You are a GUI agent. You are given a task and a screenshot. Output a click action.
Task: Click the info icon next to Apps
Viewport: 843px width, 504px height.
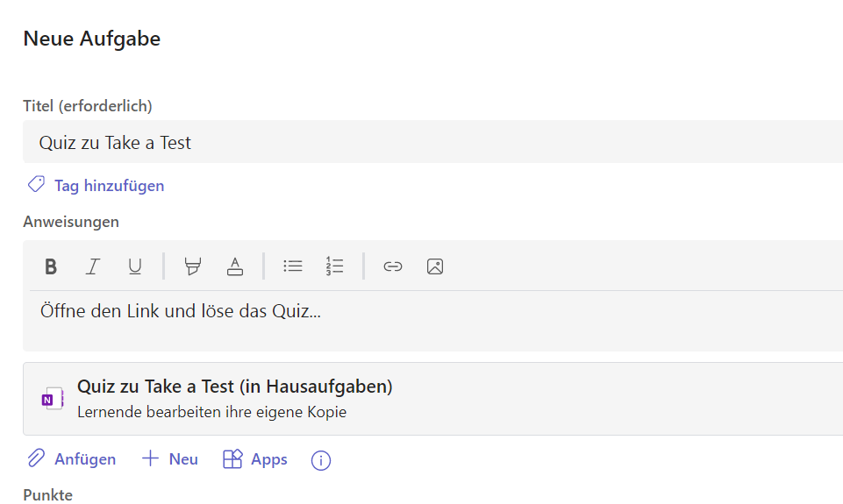point(321,460)
